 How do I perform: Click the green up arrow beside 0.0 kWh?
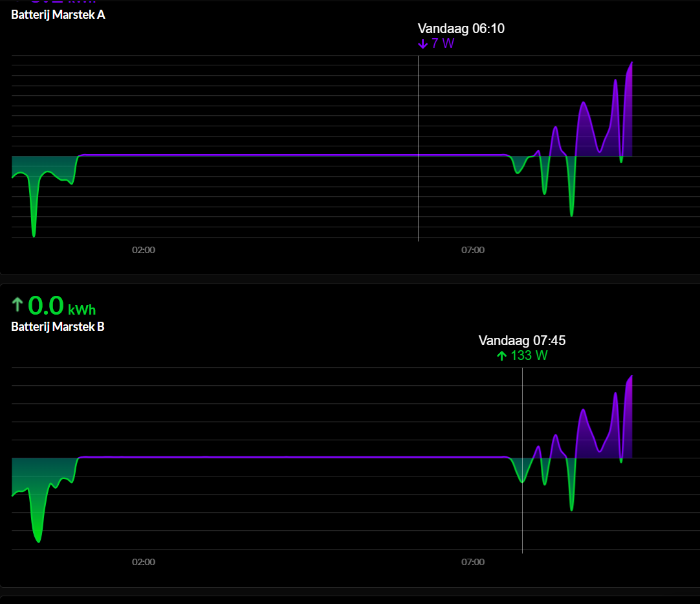17,305
